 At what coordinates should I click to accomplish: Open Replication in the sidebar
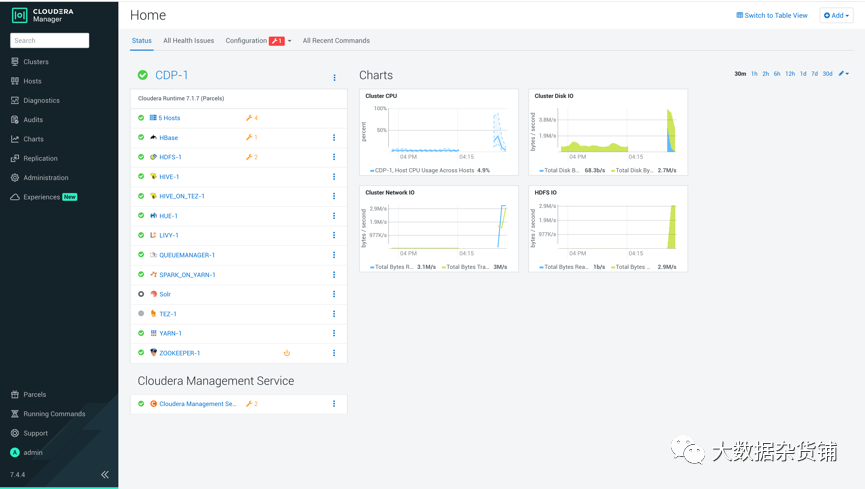click(40, 158)
